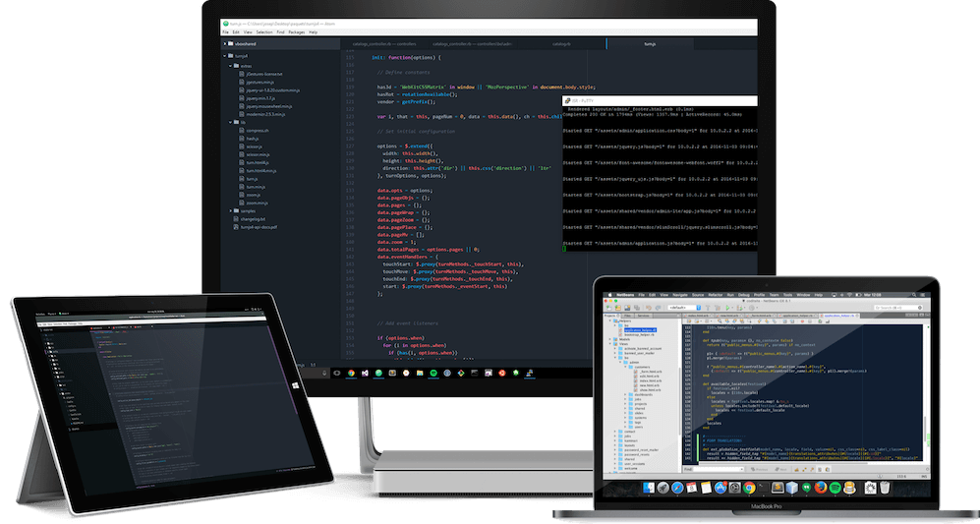
Task: Open the Selection menu in Atom
Action: pos(264,31)
